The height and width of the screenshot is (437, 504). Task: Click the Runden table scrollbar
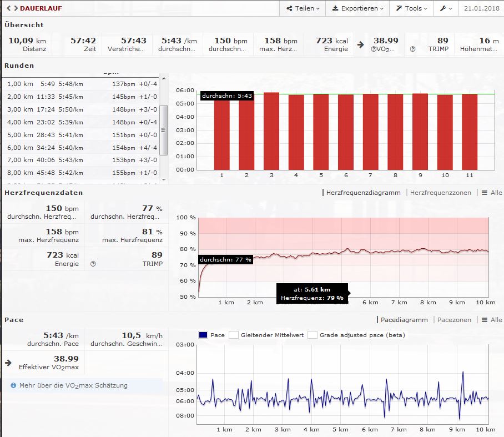pos(163,129)
